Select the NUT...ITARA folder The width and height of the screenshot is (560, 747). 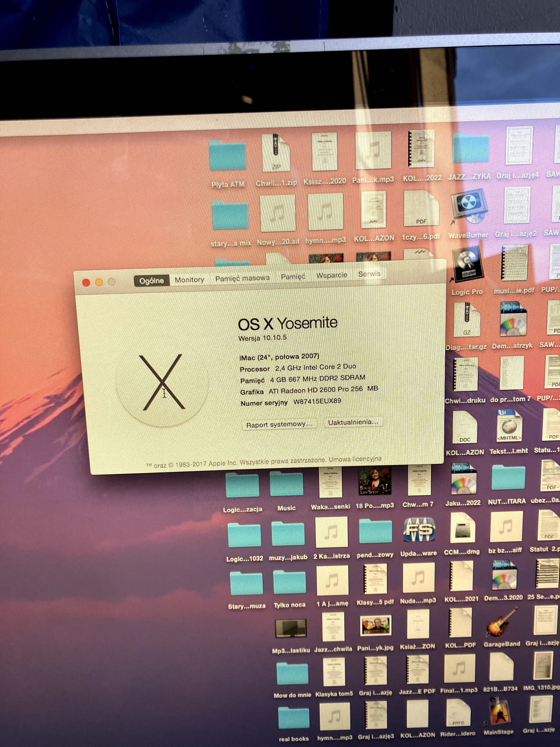tap(508, 477)
